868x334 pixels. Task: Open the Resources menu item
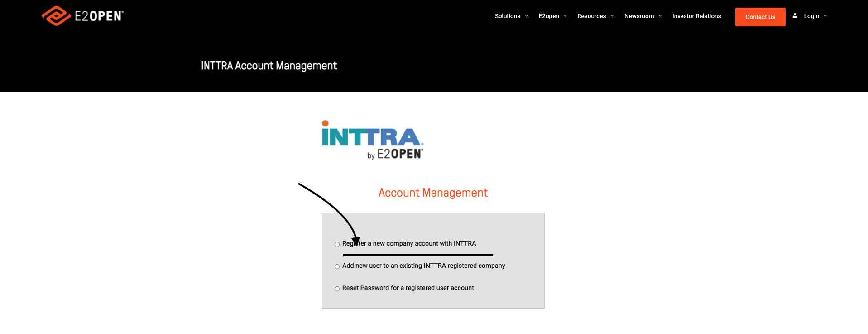click(591, 16)
